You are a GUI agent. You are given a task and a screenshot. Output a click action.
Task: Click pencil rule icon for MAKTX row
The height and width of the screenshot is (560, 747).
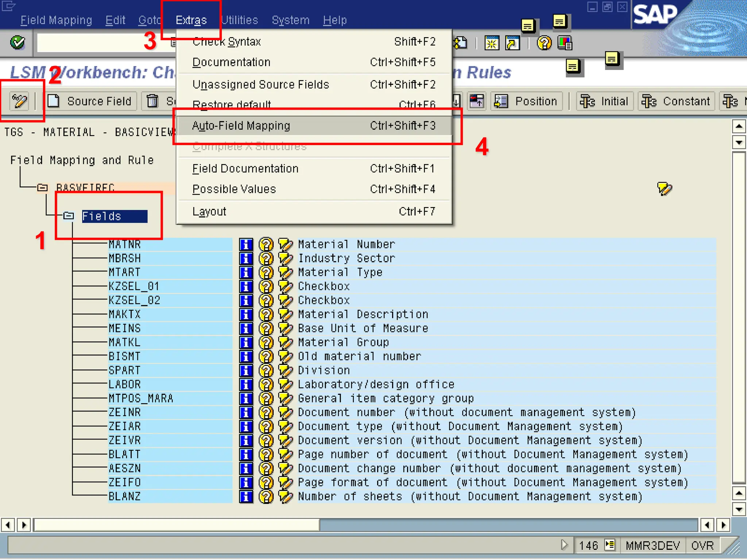pyautogui.click(x=286, y=314)
